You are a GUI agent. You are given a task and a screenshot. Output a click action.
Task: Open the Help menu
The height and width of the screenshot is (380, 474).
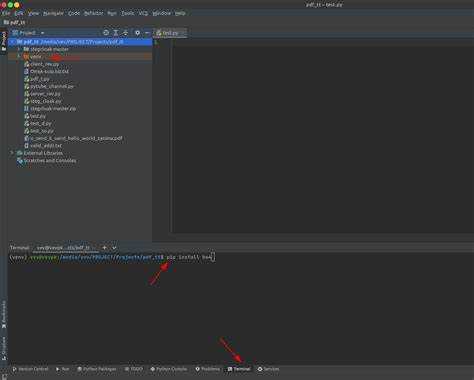pyautogui.click(x=180, y=13)
